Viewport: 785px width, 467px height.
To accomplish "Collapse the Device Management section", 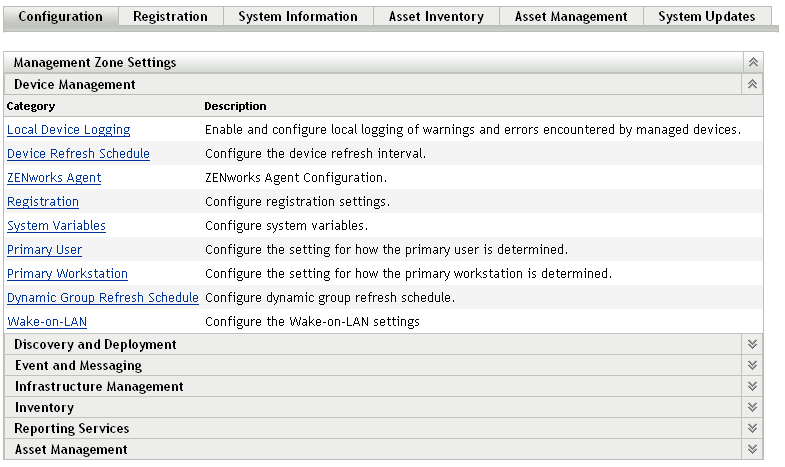I will (x=753, y=85).
